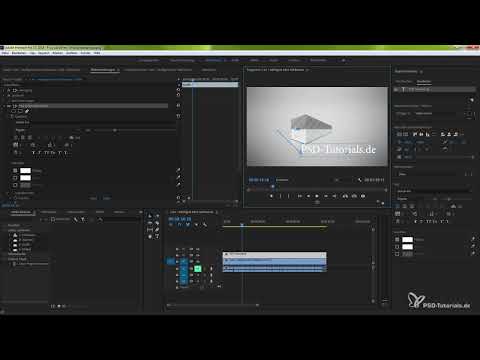Reset the Deckkraft effect parameters
480x360 pixels.
point(178,95)
